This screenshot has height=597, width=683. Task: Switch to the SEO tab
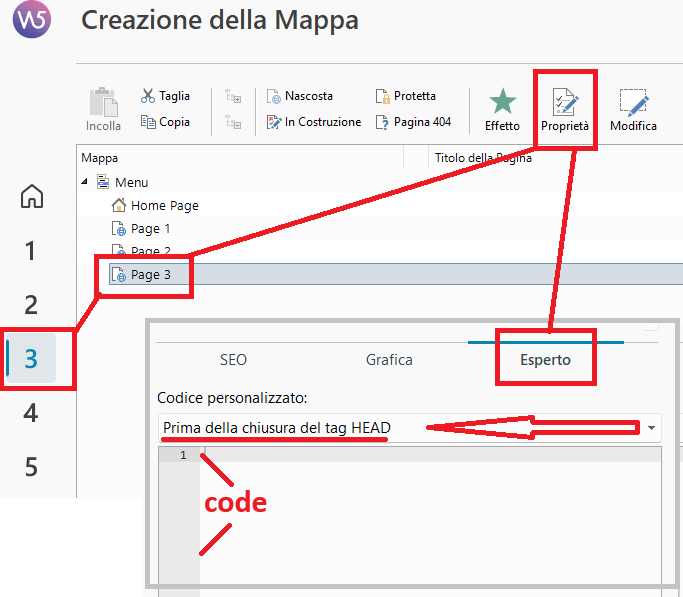point(233,360)
